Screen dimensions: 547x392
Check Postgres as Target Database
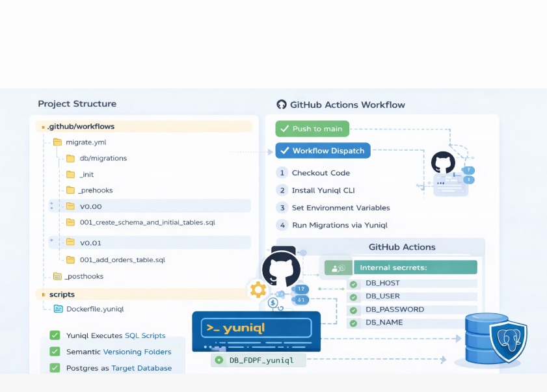point(54,368)
